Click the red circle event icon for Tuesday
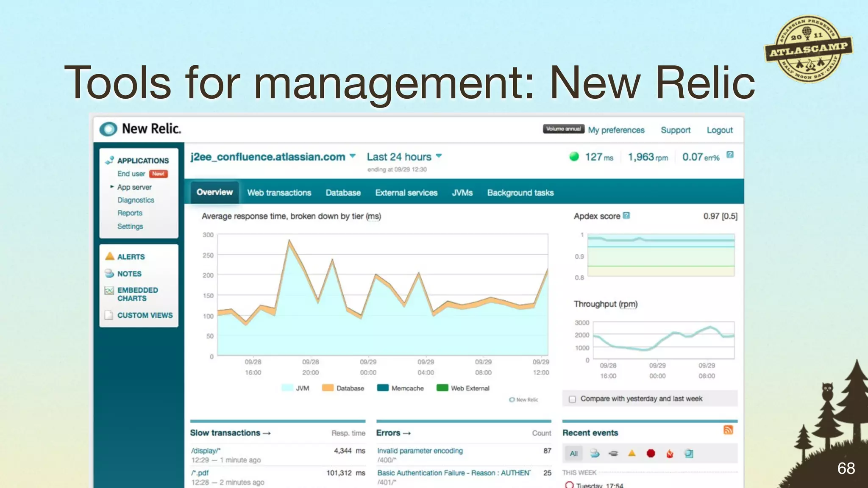The image size is (868, 488). [x=569, y=485]
